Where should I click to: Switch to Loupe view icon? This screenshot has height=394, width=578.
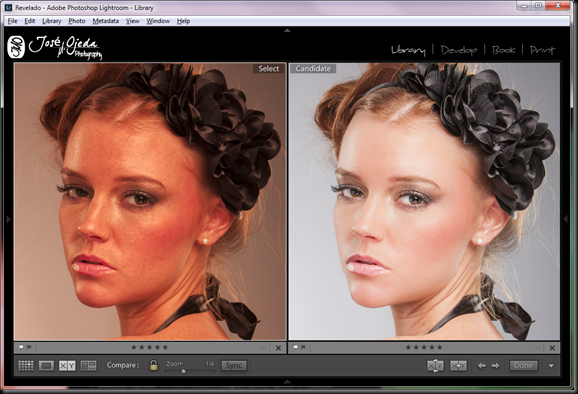46,366
